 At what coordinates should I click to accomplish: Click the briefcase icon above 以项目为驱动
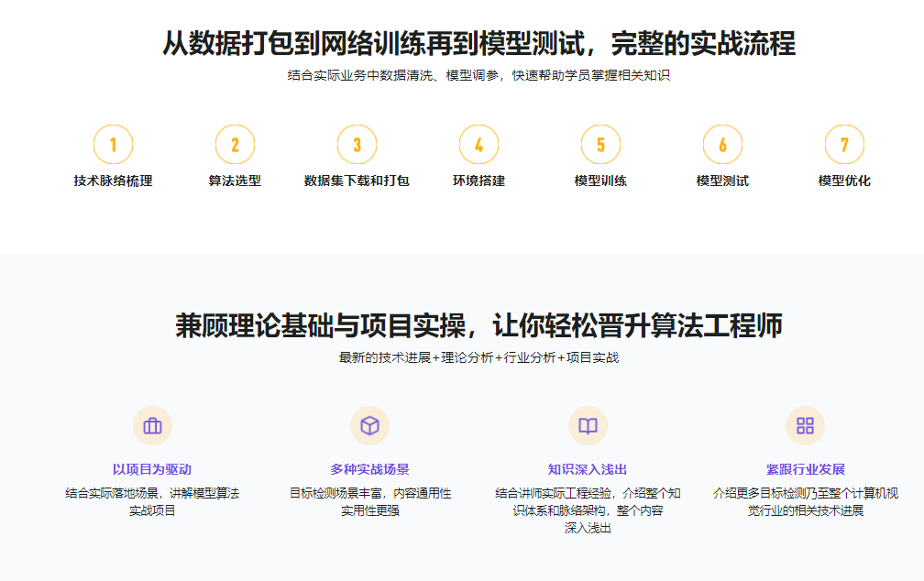point(152,425)
